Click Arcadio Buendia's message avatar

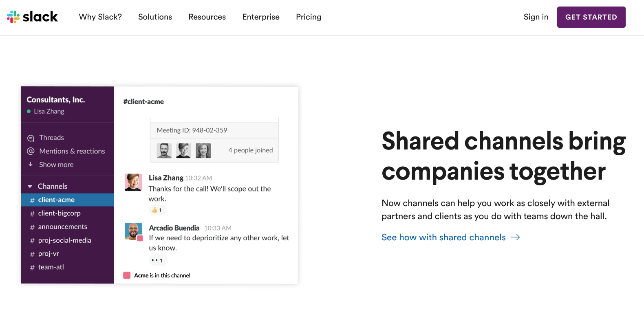pyautogui.click(x=133, y=231)
